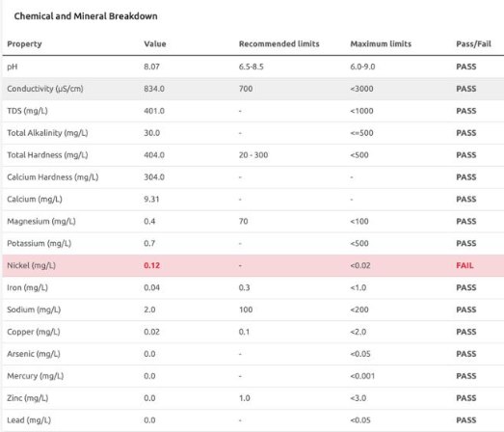Click the Pass/Fail column header
This screenshot has height=432, width=504.
click(x=473, y=43)
